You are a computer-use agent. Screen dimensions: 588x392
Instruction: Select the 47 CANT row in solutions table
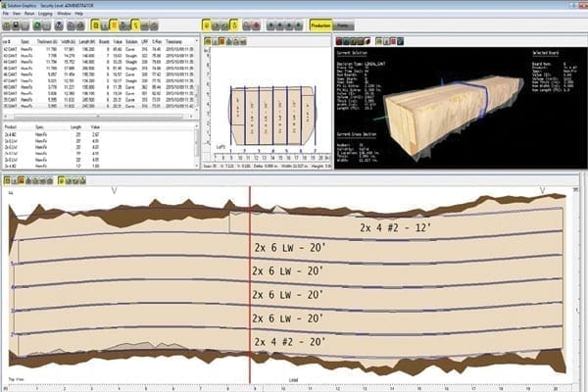(99, 80)
